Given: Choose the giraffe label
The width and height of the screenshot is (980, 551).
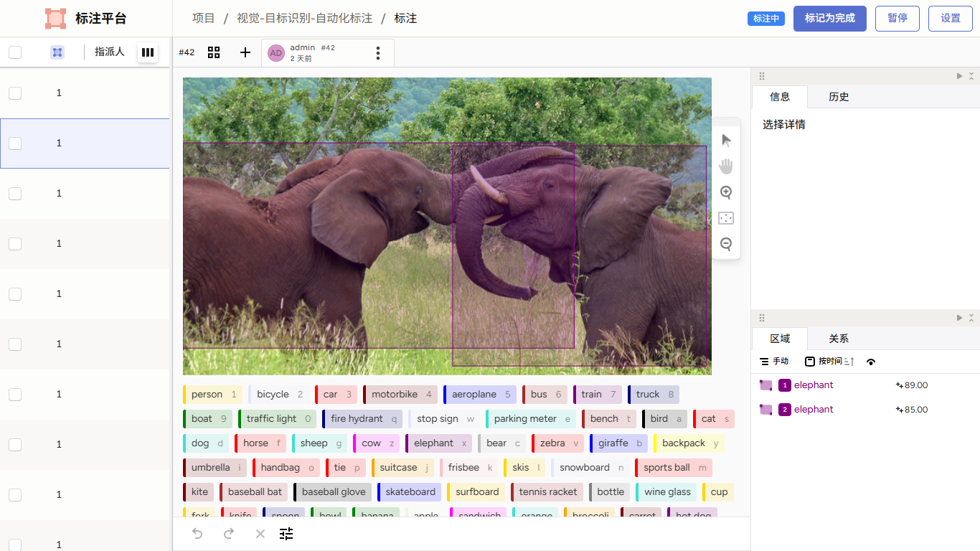Looking at the screenshot, I should pyautogui.click(x=618, y=443).
